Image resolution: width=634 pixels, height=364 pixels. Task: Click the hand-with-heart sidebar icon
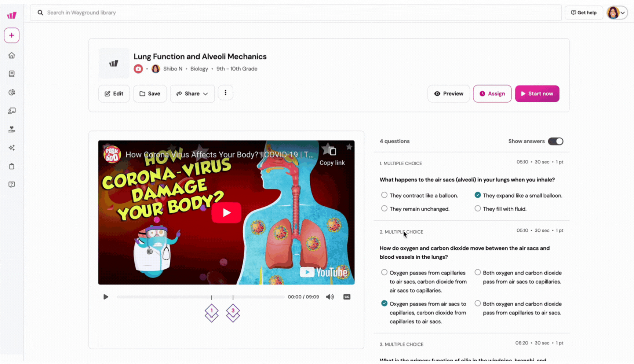pyautogui.click(x=12, y=129)
